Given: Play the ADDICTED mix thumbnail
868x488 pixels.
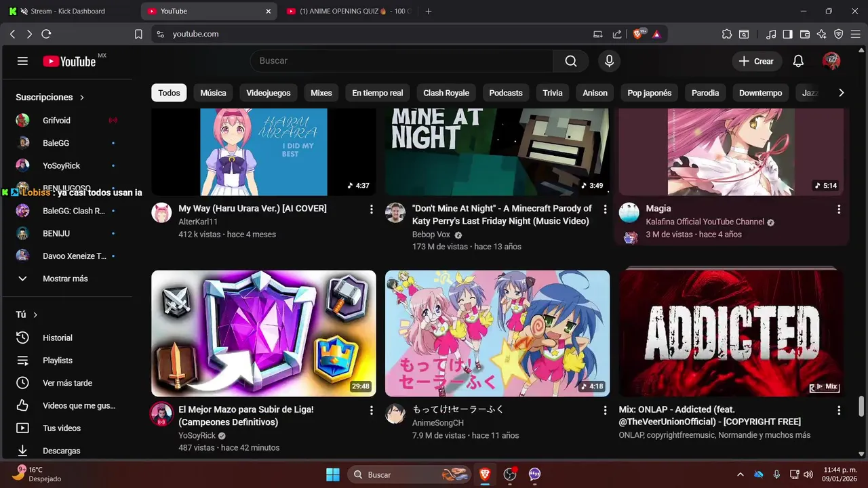Looking at the screenshot, I should [x=731, y=333].
